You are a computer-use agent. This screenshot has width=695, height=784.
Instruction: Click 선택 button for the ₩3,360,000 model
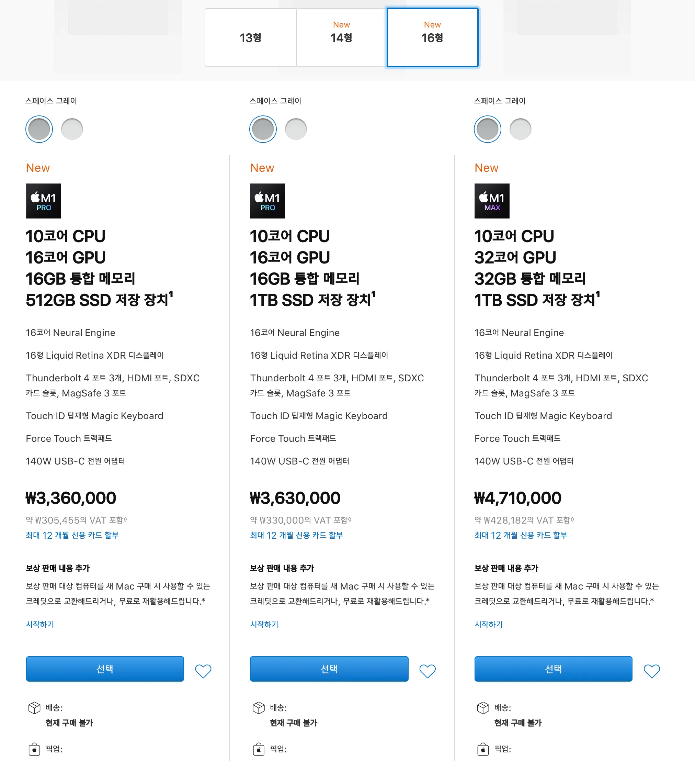(105, 669)
